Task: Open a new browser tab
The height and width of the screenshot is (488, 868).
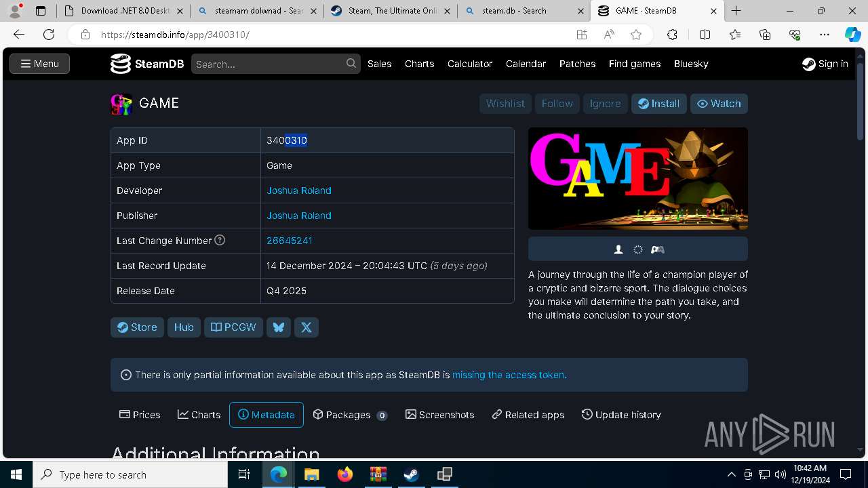Action: click(736, 11)
